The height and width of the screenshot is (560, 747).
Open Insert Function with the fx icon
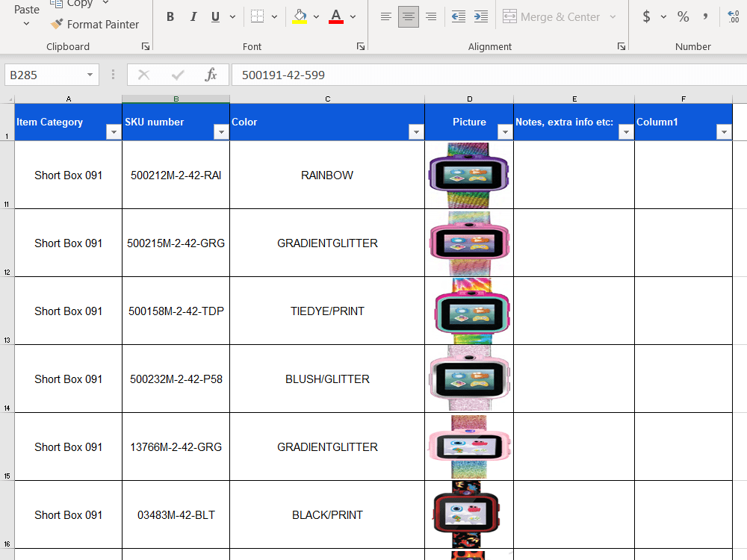211,74
